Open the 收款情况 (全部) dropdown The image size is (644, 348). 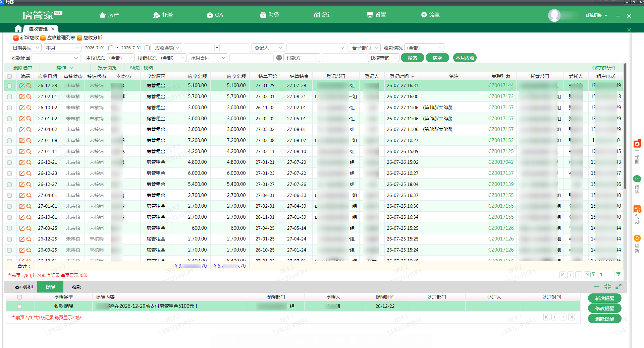tap(424, 48)
